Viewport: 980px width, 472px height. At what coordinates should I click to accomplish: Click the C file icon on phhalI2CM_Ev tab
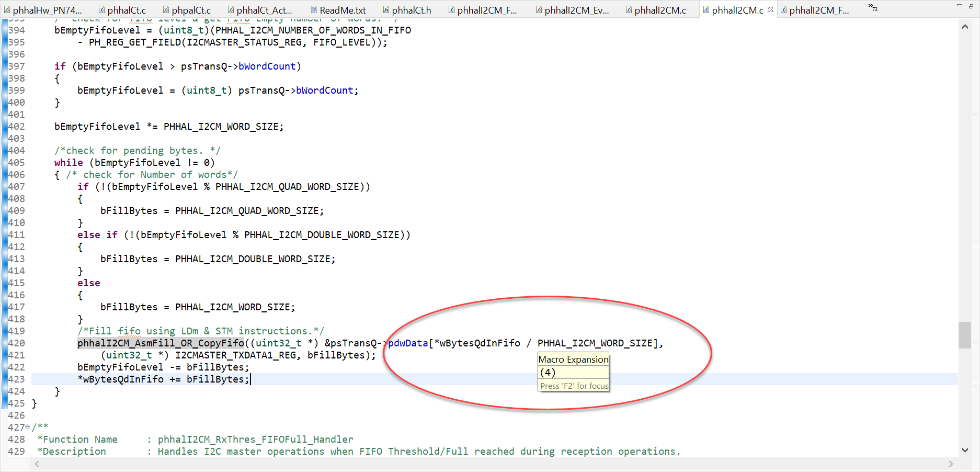tap(538, 9)
